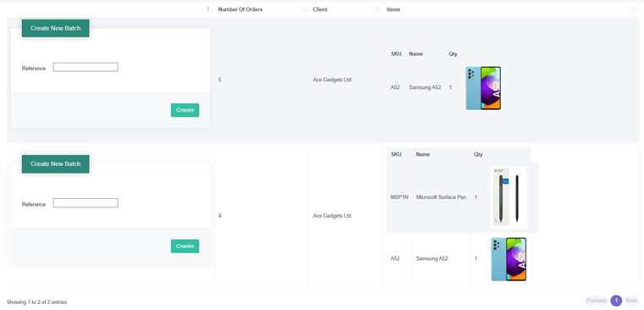Image resolution: width=644 pixels, height=310 pixels.
Task: Go to Previous page
Action: (x=596, y=301)
